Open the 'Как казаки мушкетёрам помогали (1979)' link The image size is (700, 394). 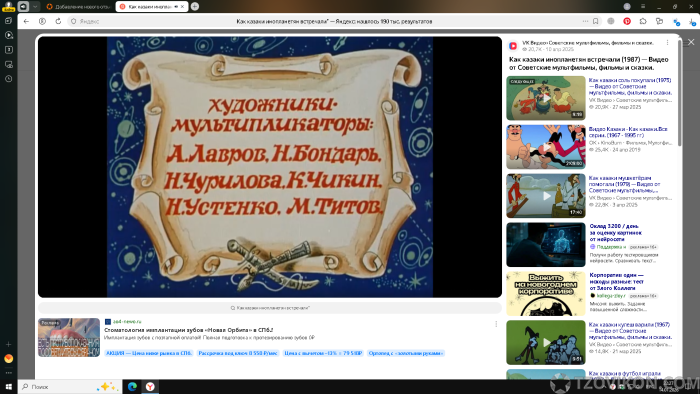click(x=624, y=184)
